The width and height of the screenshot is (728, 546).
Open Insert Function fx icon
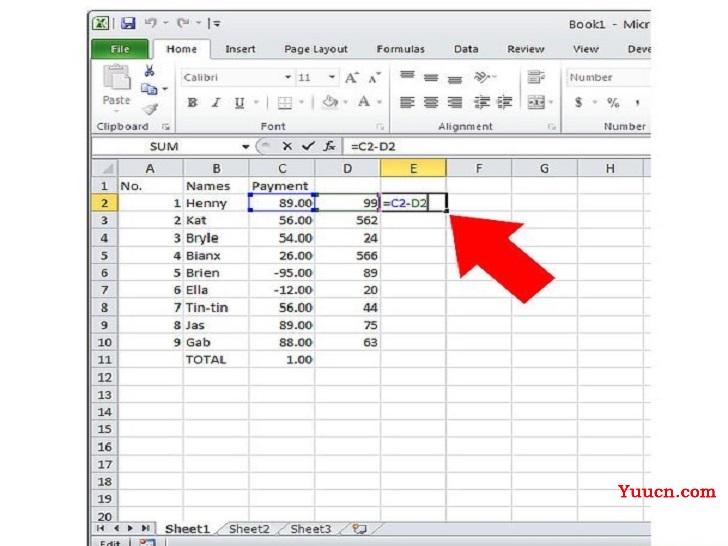click(329, 146)
